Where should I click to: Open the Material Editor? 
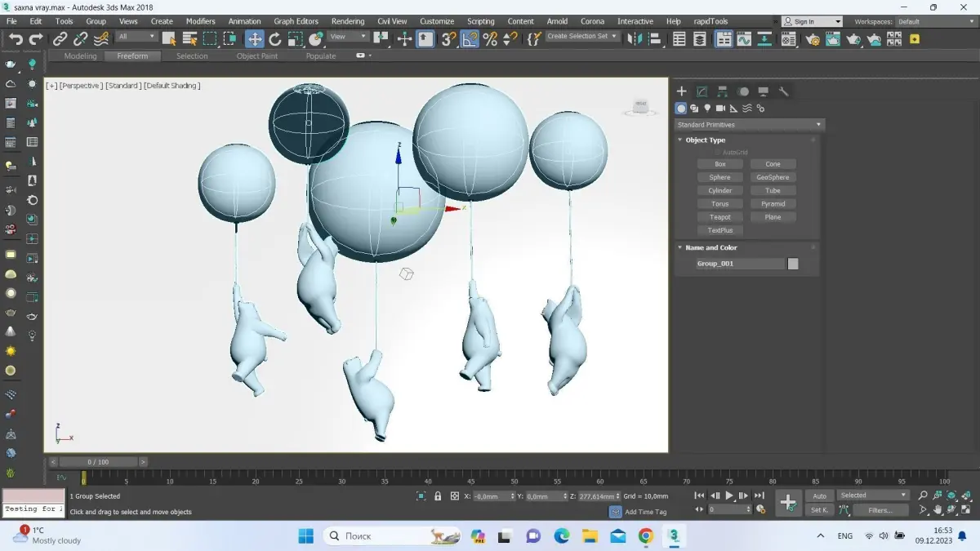point(788,38)
